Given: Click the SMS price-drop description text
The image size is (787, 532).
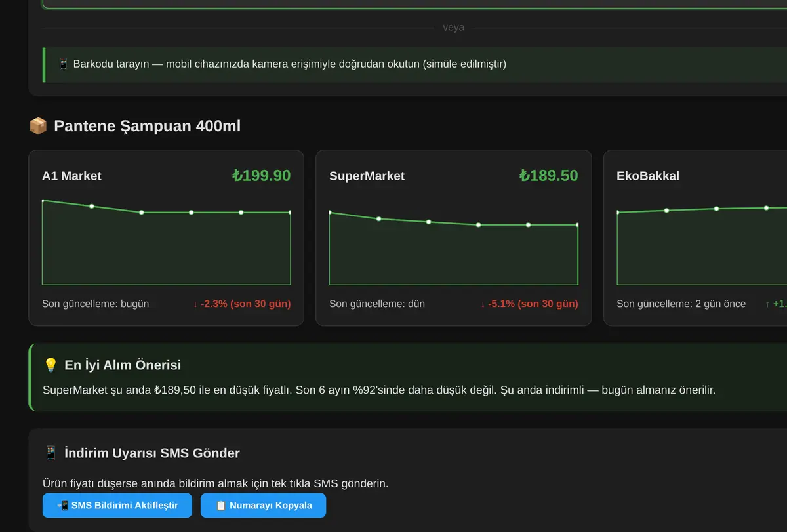Looking at the screenshot, I should 215,483.
